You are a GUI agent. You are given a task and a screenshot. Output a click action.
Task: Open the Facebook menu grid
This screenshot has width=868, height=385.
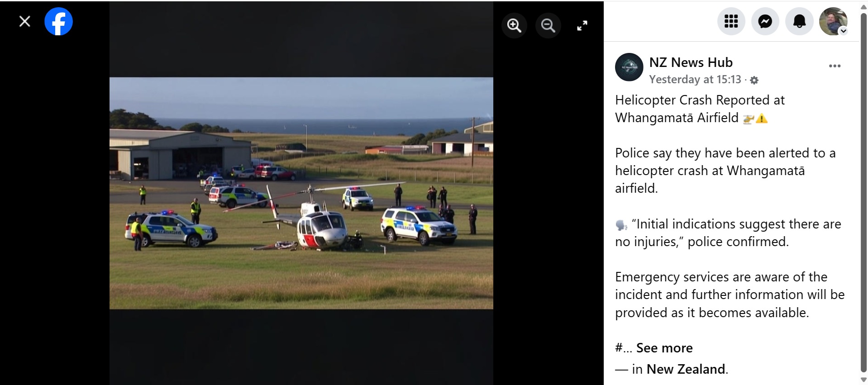(x=731, y=21)
